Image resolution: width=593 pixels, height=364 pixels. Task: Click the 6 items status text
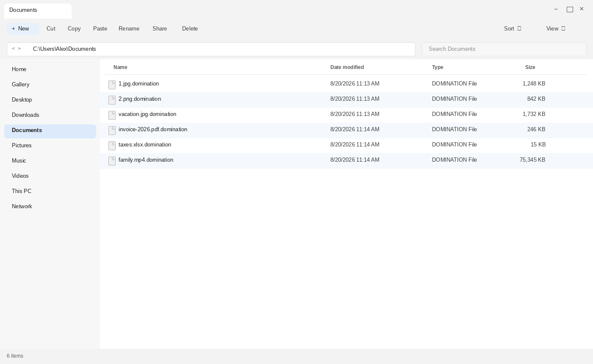coord(15,356)
